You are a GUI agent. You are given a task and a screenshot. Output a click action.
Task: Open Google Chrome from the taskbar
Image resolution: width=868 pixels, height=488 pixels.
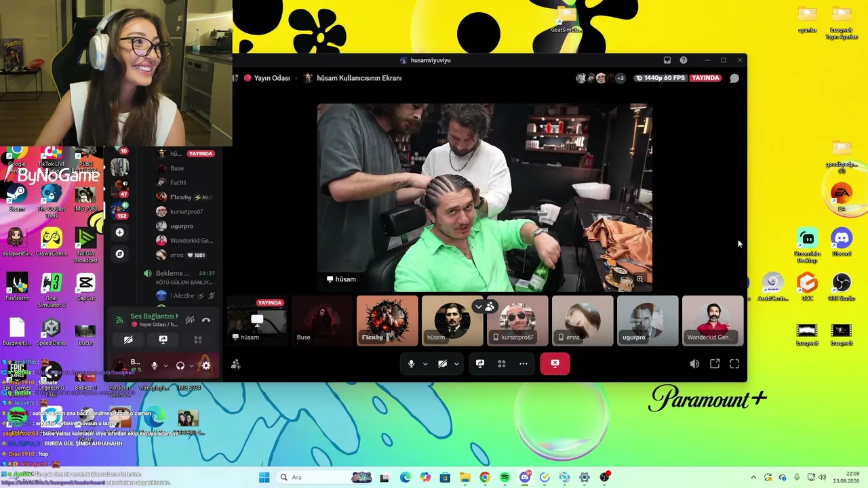pos(484,477)
